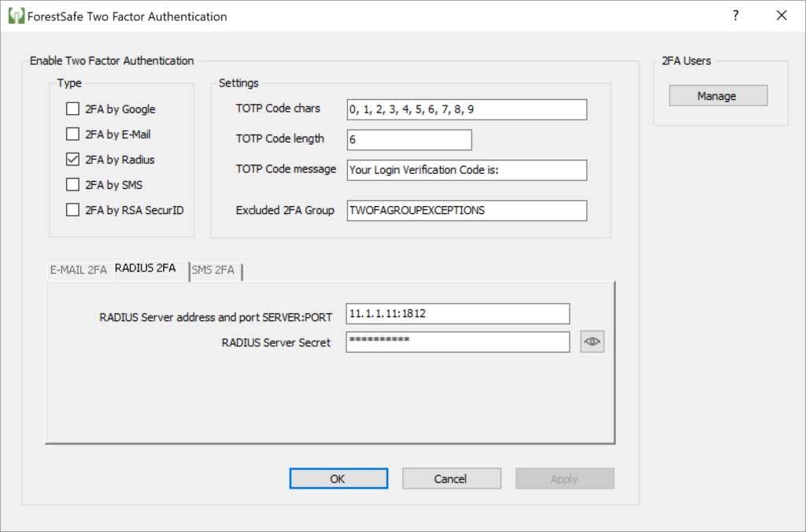
Task: Enable 2FA by Google
Action: [x=72, y=109]
